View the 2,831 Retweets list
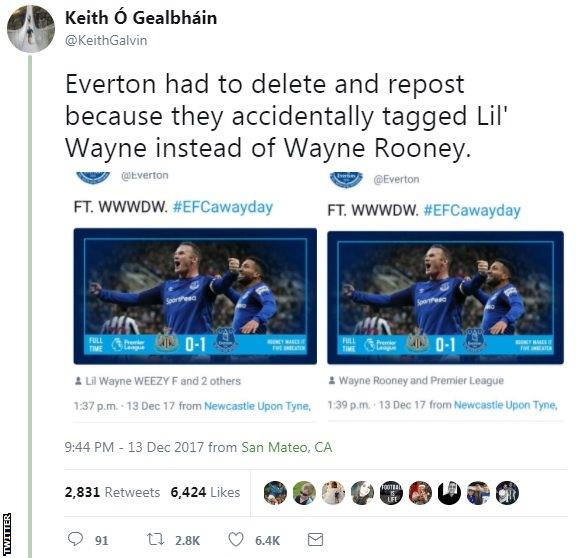 coord(112,492)
